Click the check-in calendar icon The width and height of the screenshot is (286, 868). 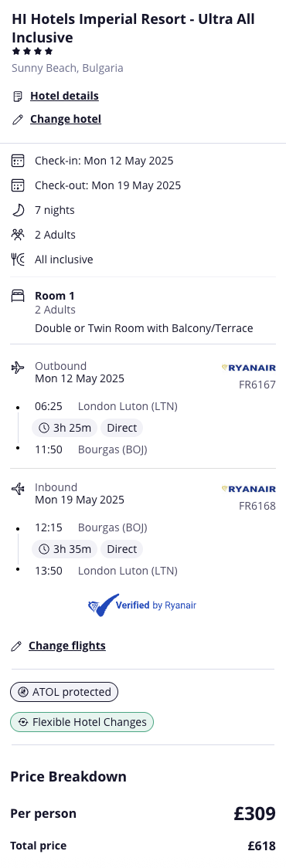click(18, 161)
